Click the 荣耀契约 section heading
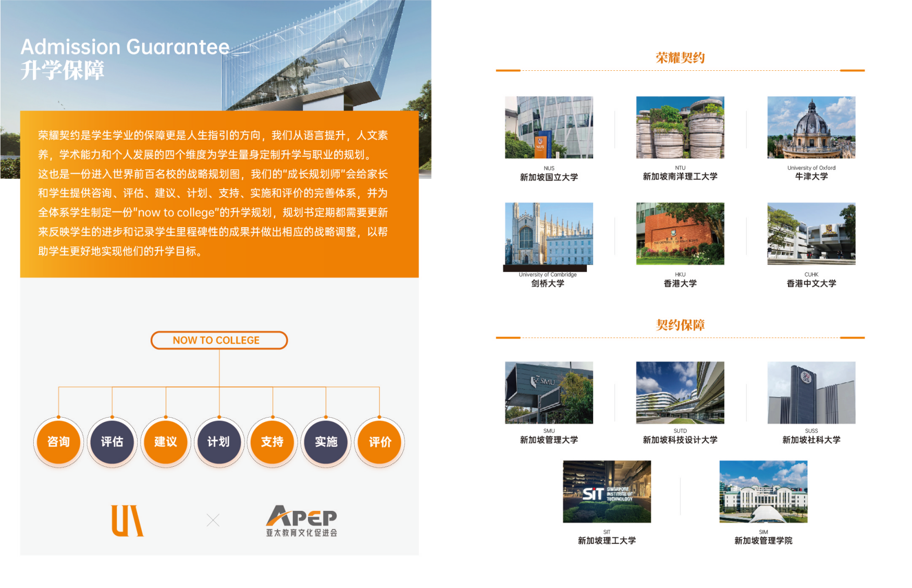This screenshot has width=912, height=588. point(680,58)
